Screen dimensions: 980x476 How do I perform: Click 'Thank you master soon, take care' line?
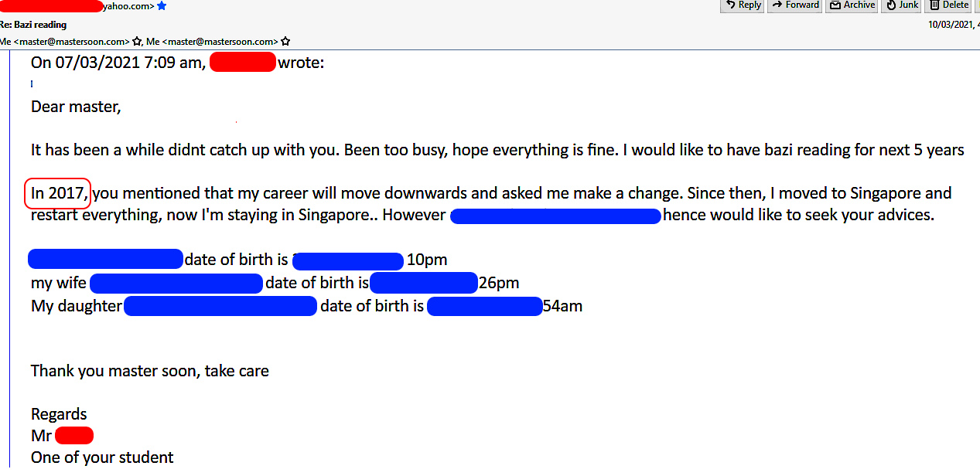(149, 371)
